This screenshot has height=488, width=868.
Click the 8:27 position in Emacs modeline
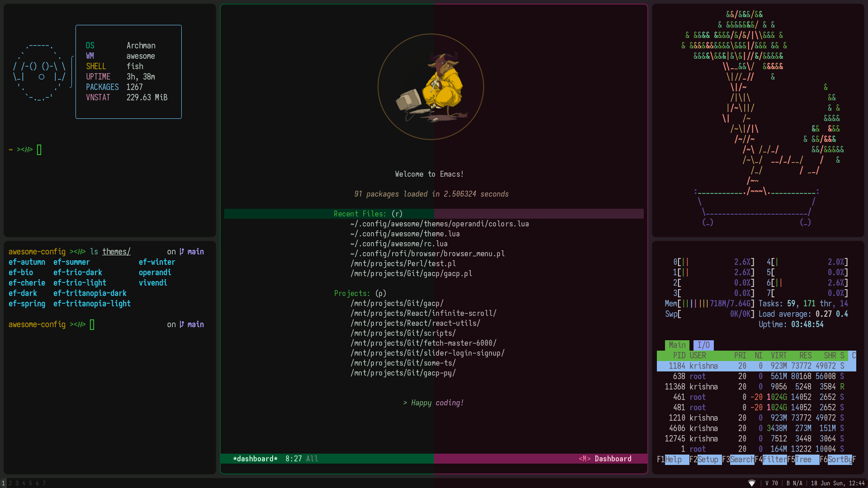(x=293, y=459)
